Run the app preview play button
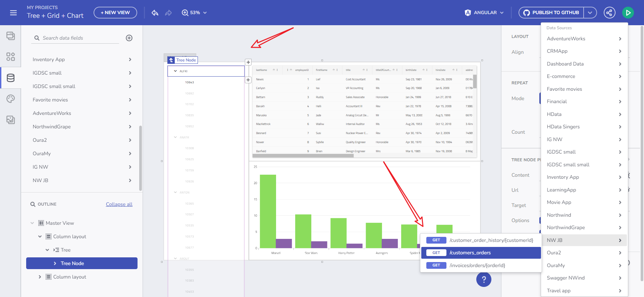The image size is (644, 297). pos(628,13)
